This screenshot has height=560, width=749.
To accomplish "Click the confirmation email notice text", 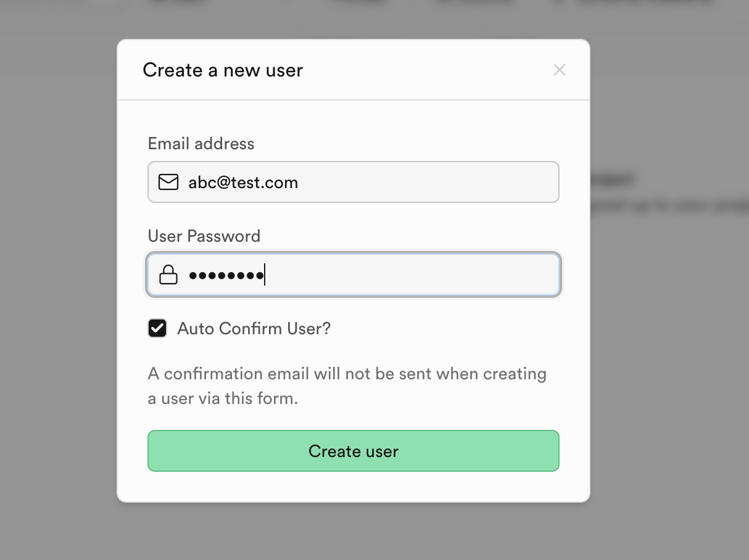I will (x=347, y=386).
